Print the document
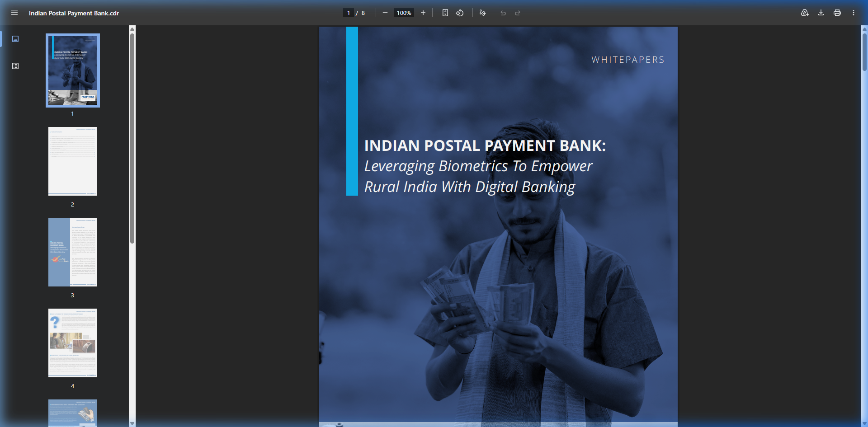Screen dimensions: 868x427 pos(837,13)
